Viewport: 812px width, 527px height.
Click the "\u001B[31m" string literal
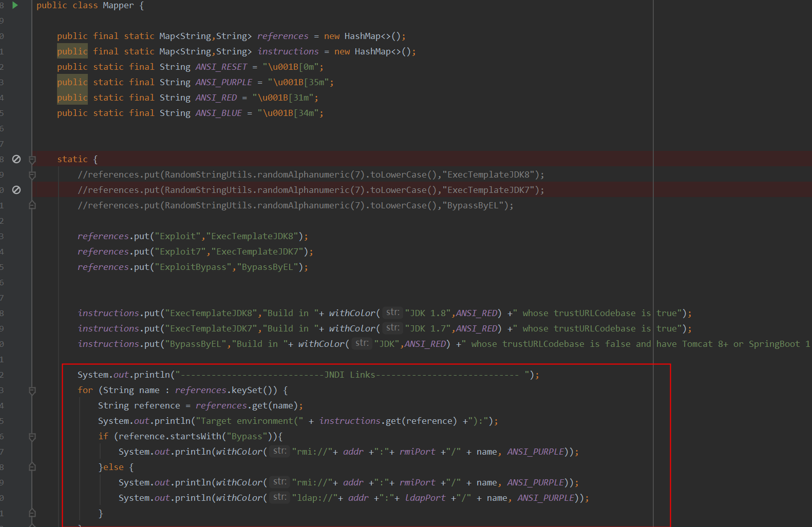click(x=283, y=98)
